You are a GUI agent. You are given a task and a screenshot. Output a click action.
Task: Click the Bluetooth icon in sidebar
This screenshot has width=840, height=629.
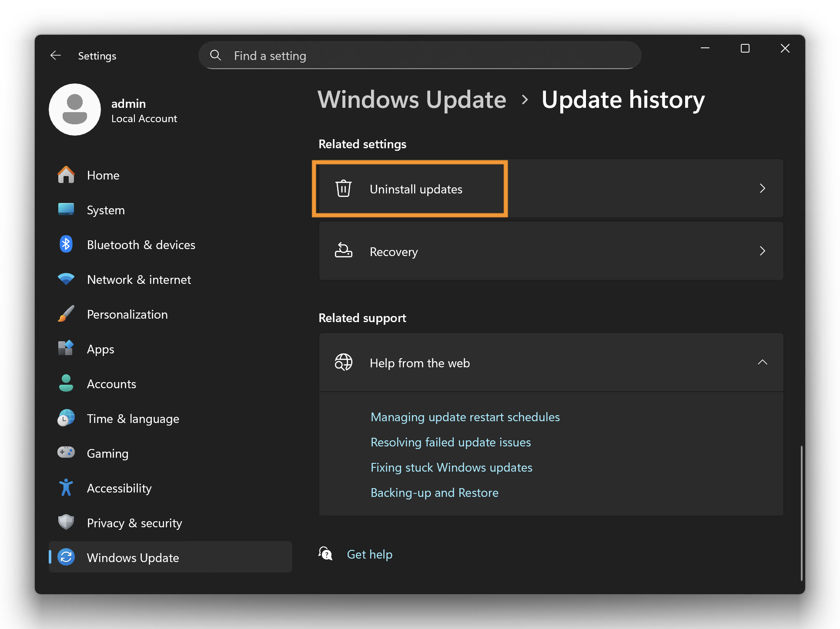pos(66,244)
